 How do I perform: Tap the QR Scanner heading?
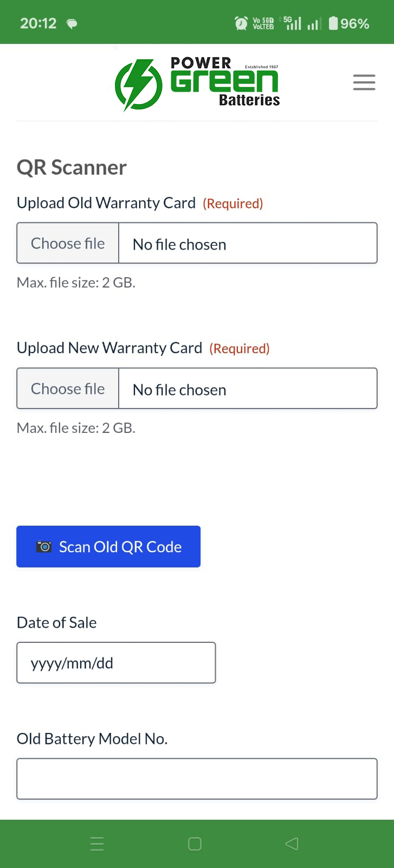[72, 168]
